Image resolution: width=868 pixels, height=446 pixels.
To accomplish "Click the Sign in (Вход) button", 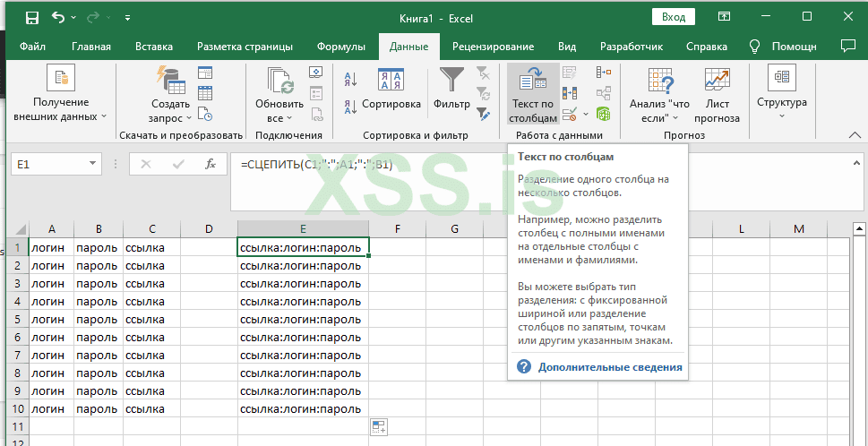I will [x=673, y=17].
